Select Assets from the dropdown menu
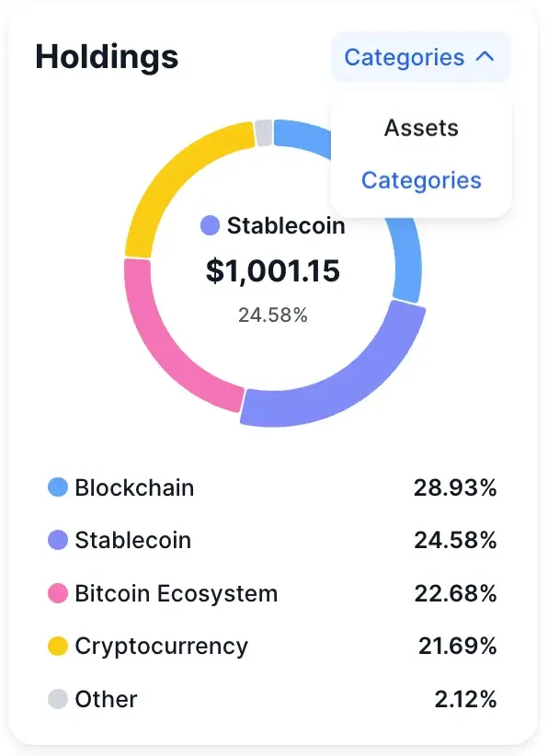The image size is (548, 756). (421, 128)
